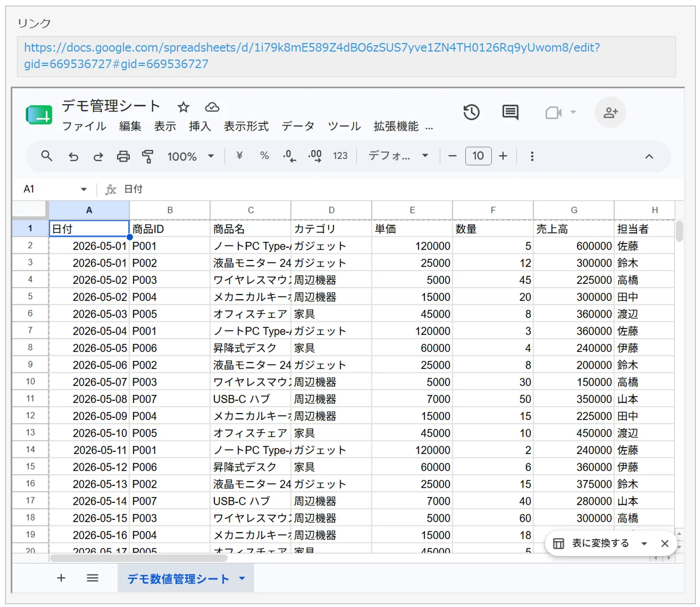Check cloud save status icon

tap(212, 107)
